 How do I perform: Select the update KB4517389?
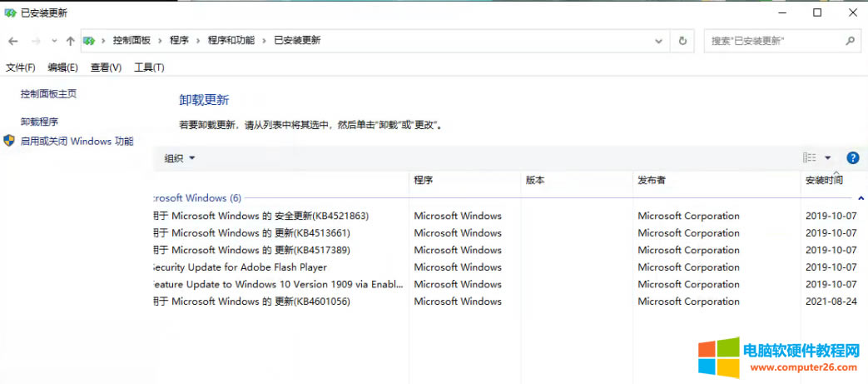click(252, 251)
